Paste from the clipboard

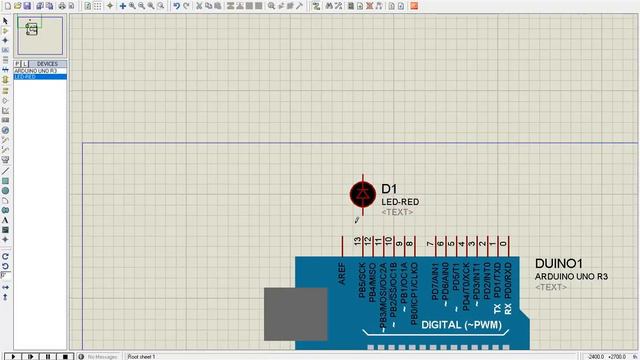218,6
